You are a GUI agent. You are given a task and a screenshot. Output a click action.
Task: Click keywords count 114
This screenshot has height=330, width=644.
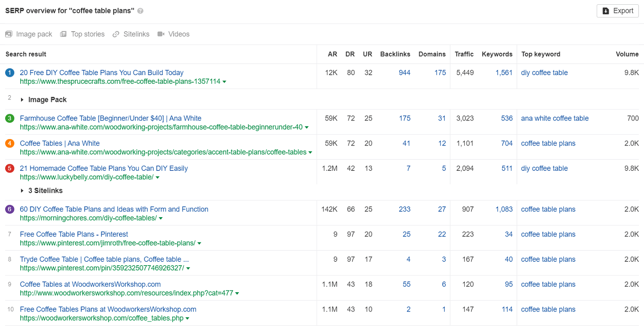tap(507, 309)
